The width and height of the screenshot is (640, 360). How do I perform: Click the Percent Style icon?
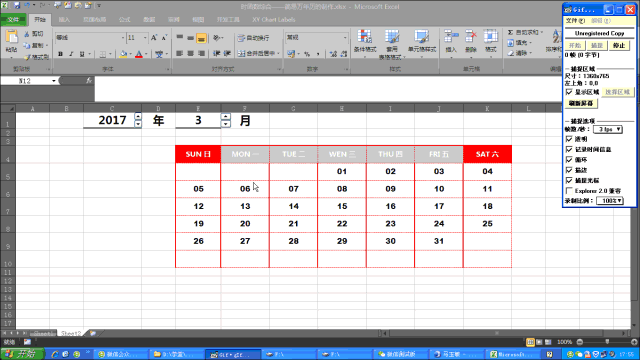click(307, 54)
